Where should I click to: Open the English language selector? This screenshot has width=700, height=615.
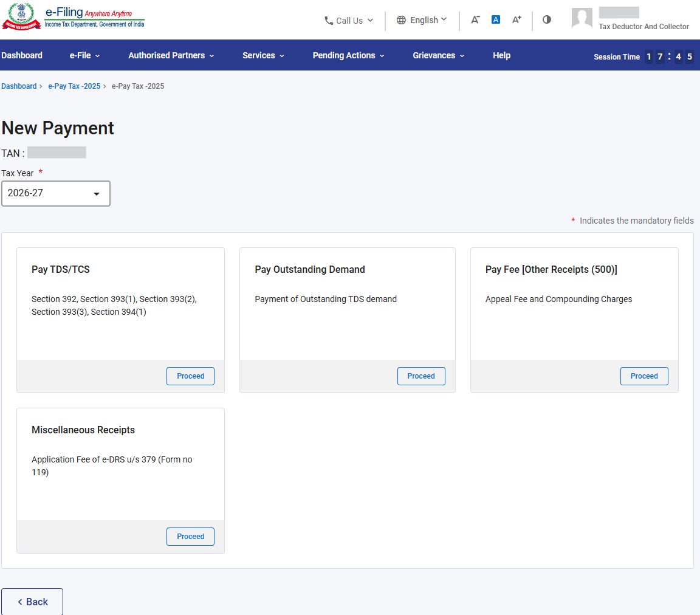pos(422,20)
